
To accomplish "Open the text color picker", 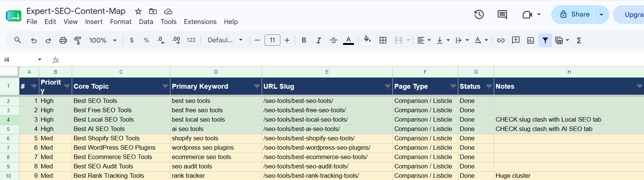I will (348, 40).
